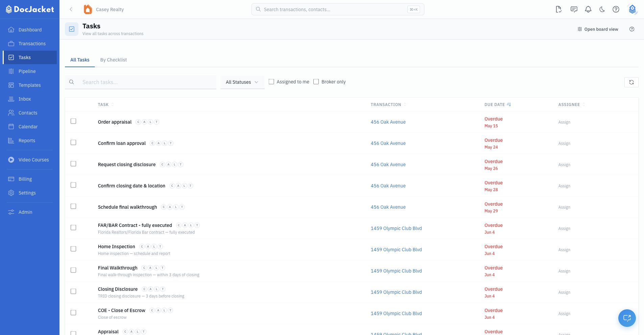Sort by the TASK column header
This screenshot has height=335, width=644.
[106, 105]
